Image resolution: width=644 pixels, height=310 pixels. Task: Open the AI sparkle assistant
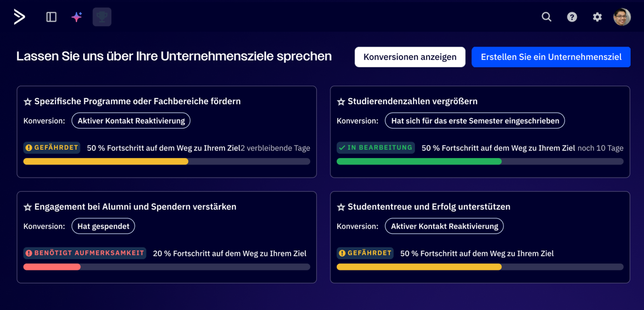76,17
